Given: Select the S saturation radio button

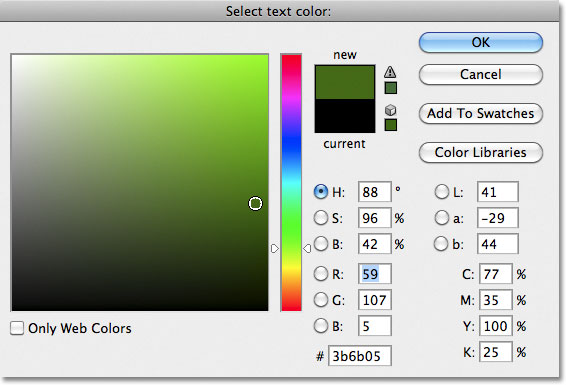Looking at the screenshot, I should (321, 218).
